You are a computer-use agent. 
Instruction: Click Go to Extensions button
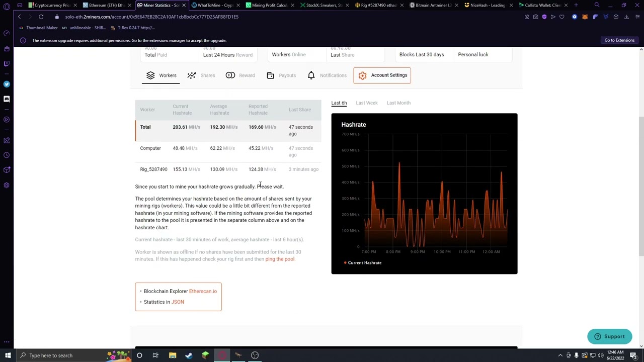tap(619, 40)
